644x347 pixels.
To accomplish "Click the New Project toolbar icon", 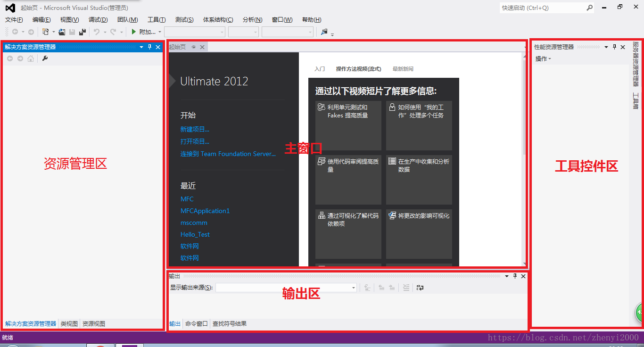I will click(46, 32).
